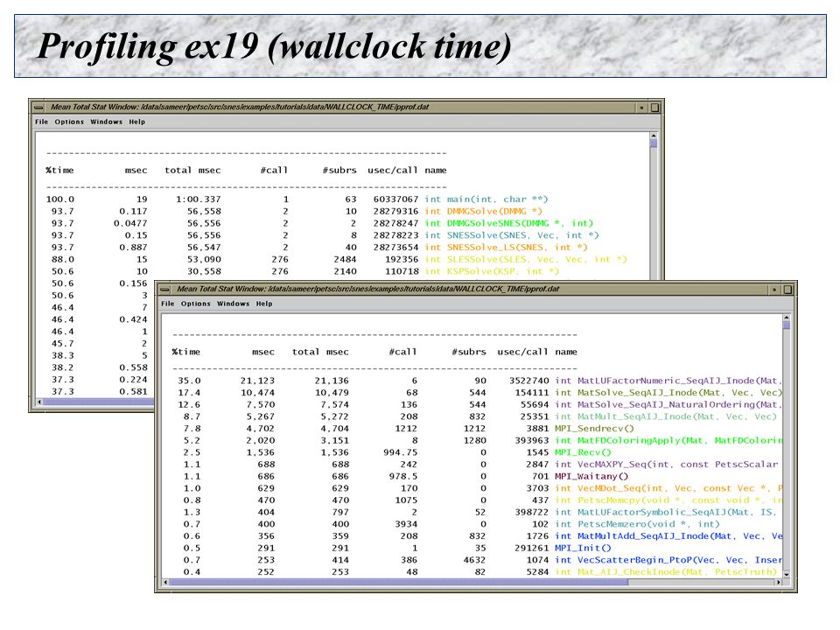Open window menu button of back stat window

pos(38,107)
